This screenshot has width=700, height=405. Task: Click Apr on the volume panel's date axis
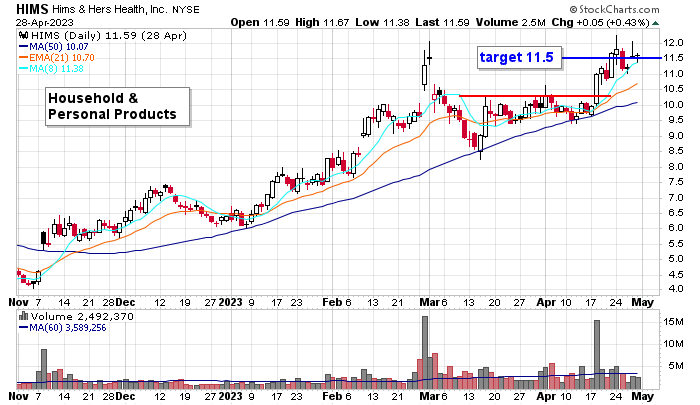pyautogui.click(x=546, y=396)
